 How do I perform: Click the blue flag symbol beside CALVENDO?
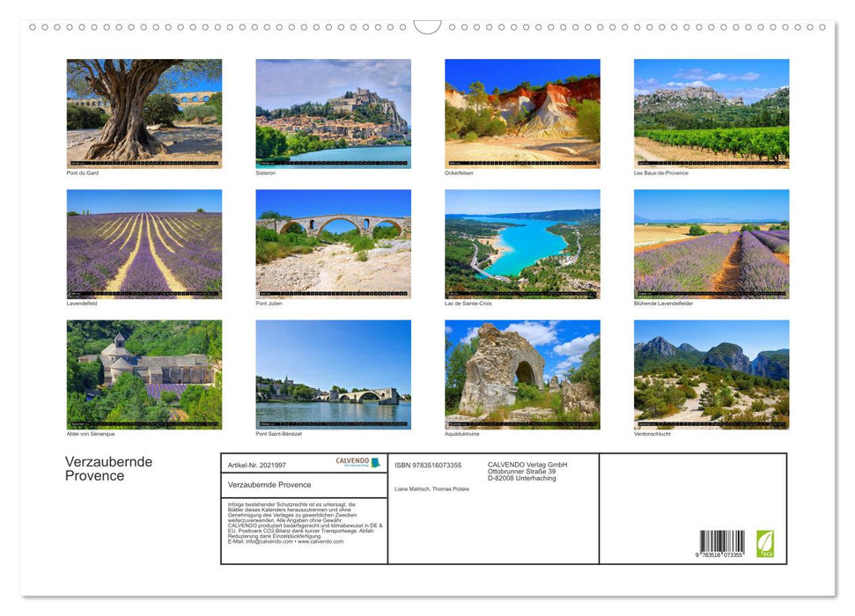click(376, 462)
